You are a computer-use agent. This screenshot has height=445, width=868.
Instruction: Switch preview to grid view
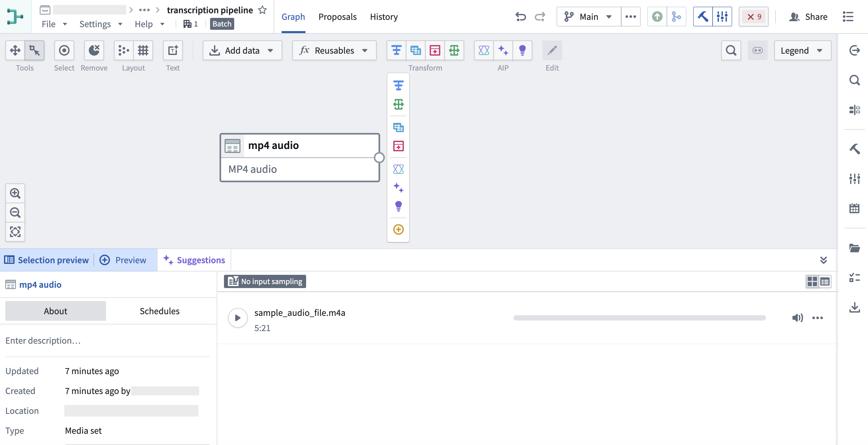pos(812,282)
